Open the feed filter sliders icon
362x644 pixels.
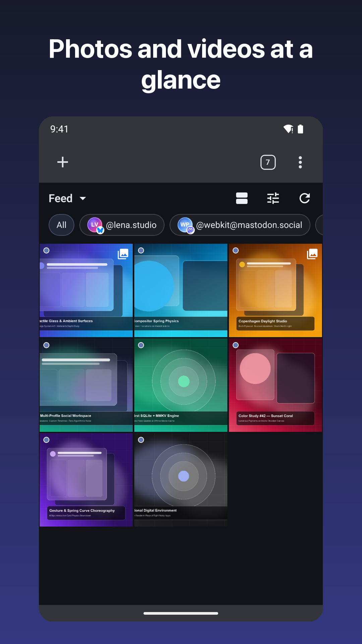click(x=273, y=198)
